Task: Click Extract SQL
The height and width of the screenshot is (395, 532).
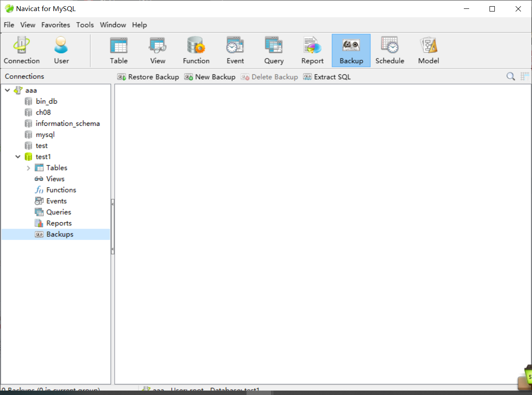Action: coord(327,77)
